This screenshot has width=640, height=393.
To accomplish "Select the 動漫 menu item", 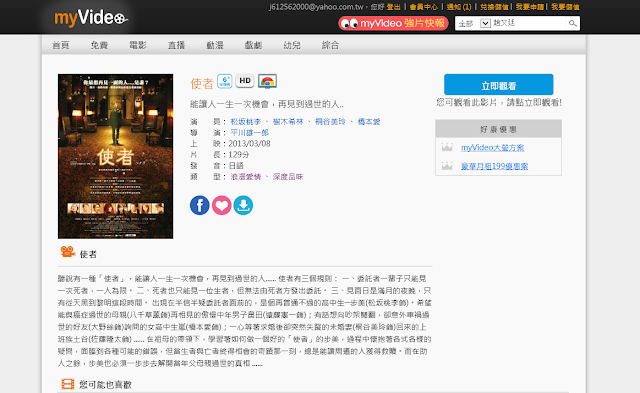I will 215,45.
